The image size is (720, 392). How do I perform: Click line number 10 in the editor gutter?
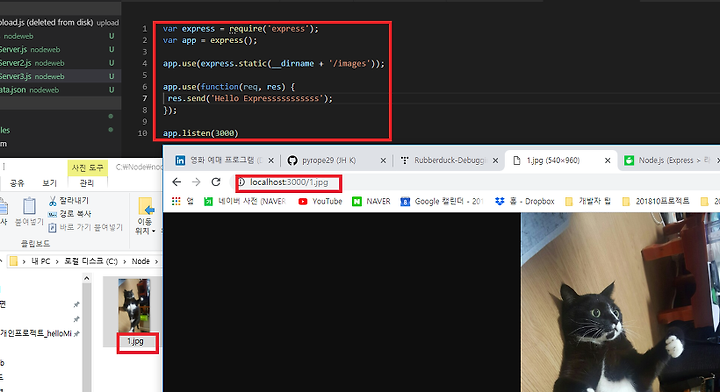point(143,133)
